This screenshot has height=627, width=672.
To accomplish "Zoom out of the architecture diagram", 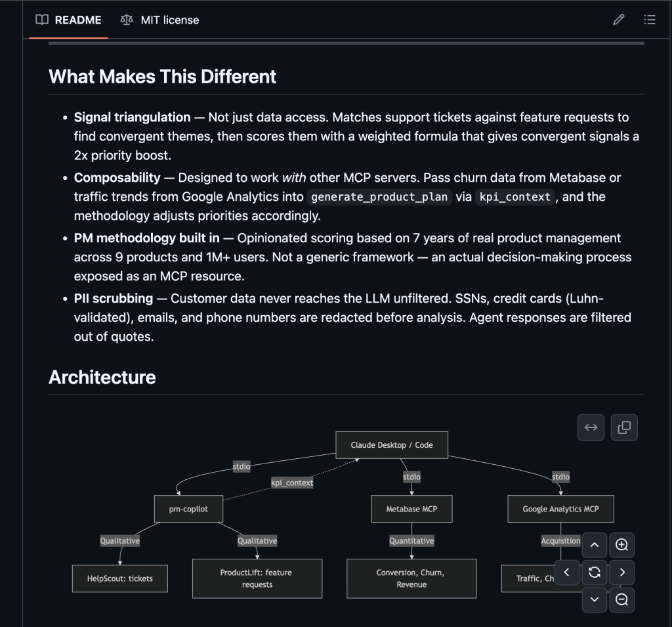I will click(621, 599).
